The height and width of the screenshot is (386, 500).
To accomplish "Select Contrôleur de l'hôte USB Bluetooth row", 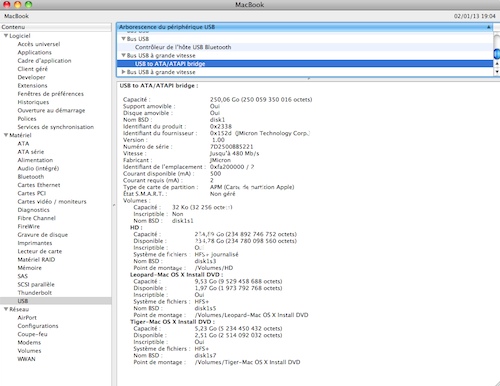I will pos(305,47).
